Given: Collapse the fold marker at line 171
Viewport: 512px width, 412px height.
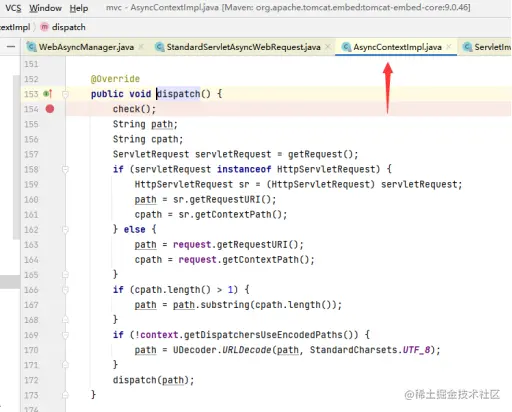Looking at the screenshot, I should (x=65, y=365).
